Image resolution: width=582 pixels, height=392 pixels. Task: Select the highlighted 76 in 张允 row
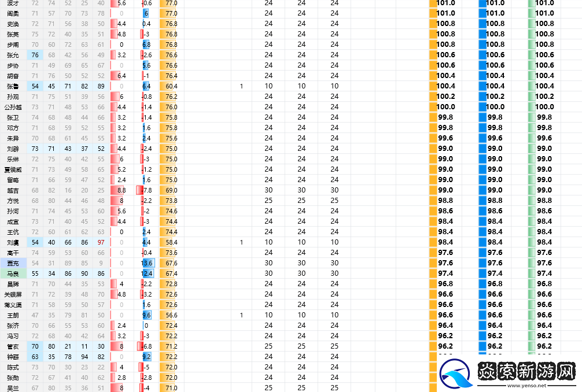[x=35, y=55]
